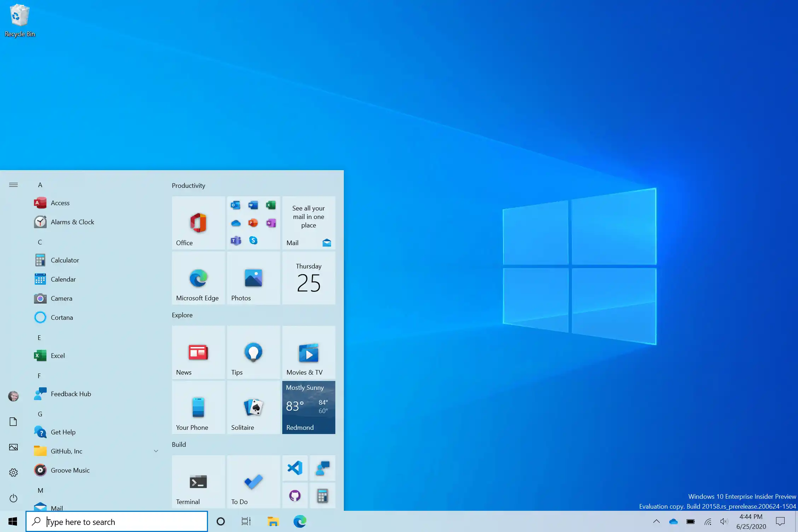This screenshot has height=532, width=798.
Task: Open the Visual Studio Code tile
Action: [295, 468]
